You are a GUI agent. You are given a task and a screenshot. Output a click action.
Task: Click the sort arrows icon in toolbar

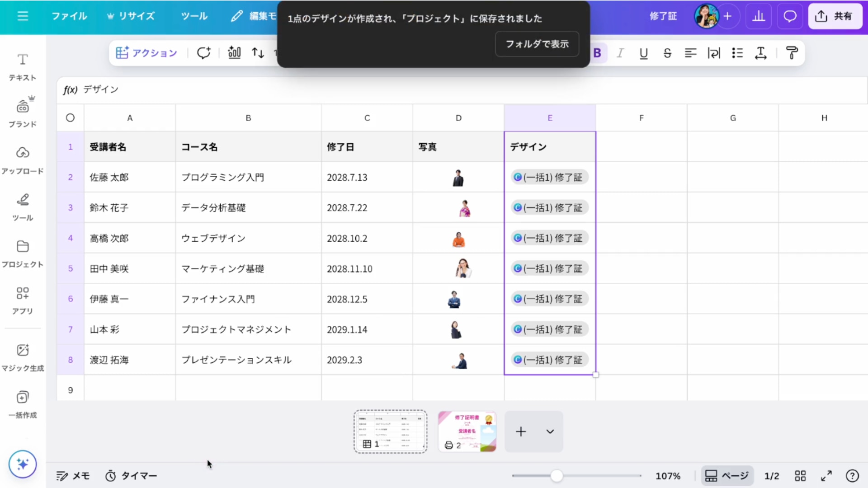click(x=258, y=53)
